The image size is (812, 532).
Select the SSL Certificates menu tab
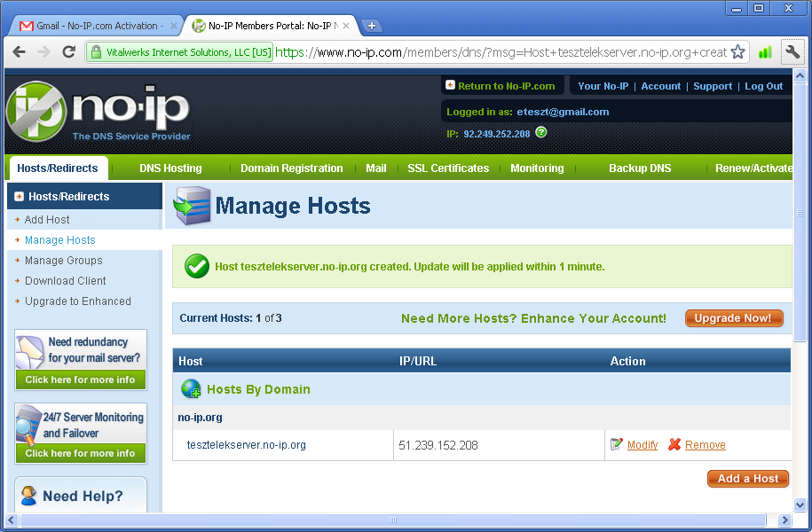(448, 168)
